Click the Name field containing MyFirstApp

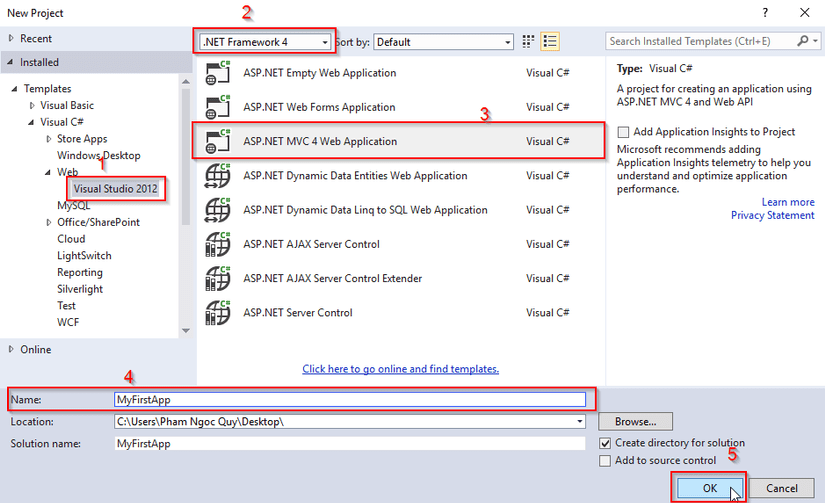click(x=350, y=399)
